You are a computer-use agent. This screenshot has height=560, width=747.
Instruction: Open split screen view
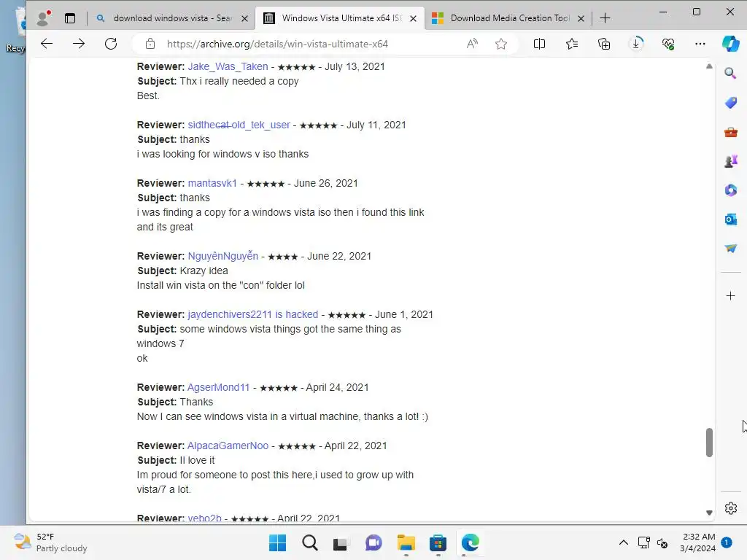coord(539,44)
